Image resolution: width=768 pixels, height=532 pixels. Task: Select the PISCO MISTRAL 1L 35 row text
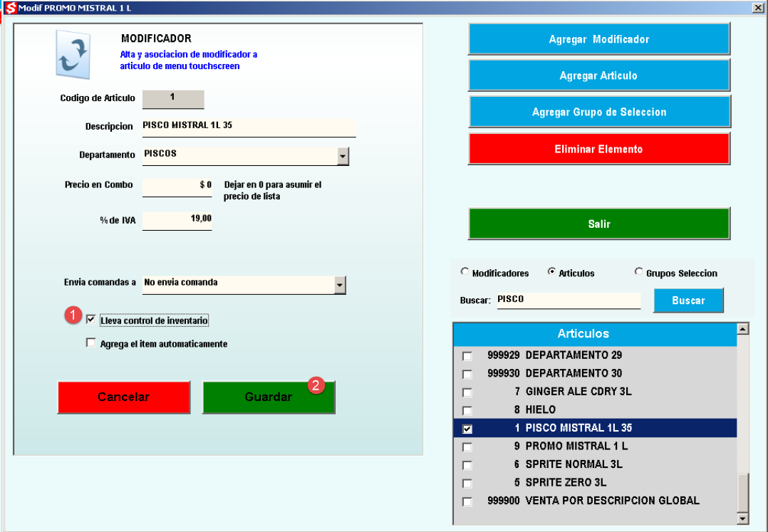pos(578,428)
